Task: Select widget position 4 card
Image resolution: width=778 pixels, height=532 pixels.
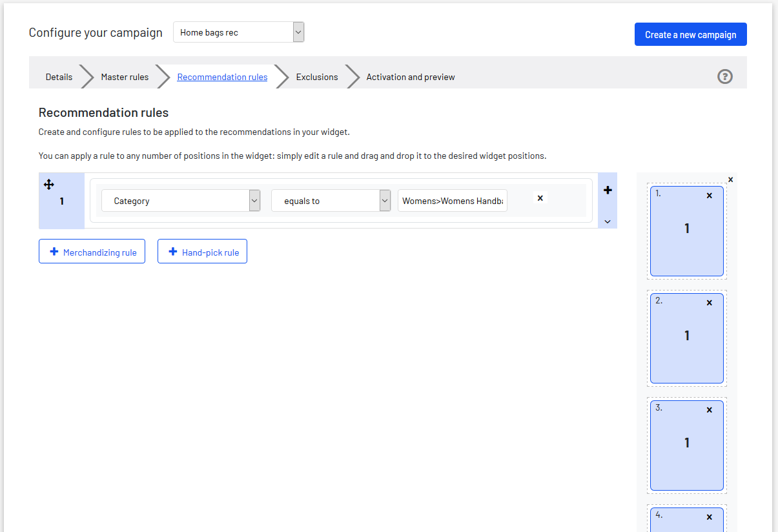Action: point(686,520)
